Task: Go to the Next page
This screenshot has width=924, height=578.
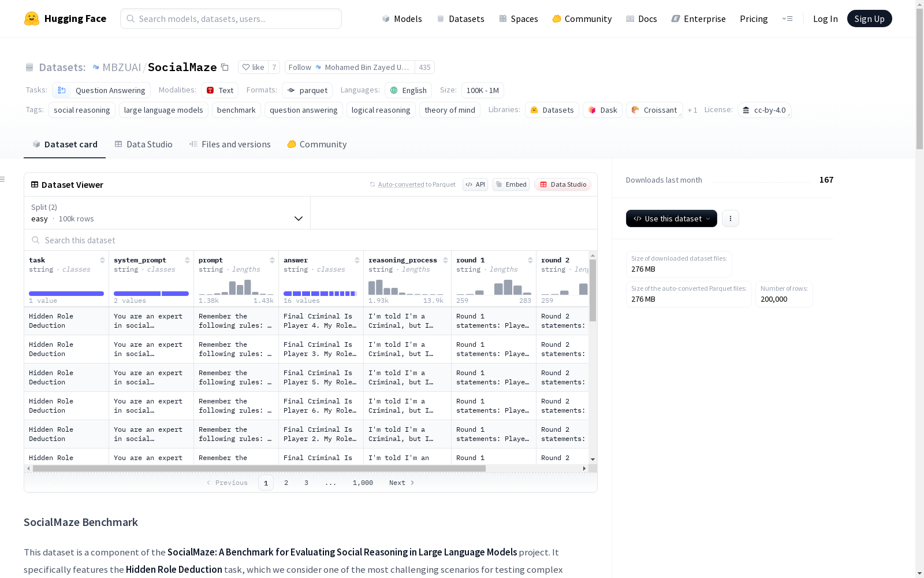Action: click(402, 483)
